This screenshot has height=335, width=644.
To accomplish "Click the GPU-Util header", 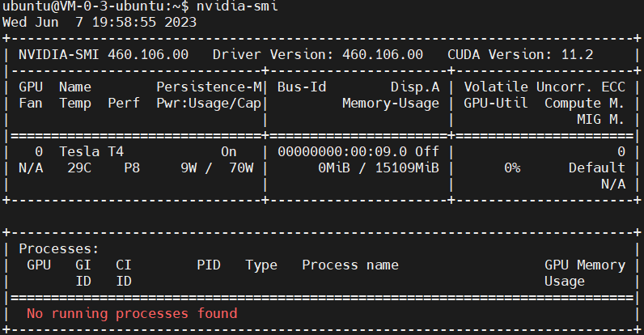I will tap(496, 103).
